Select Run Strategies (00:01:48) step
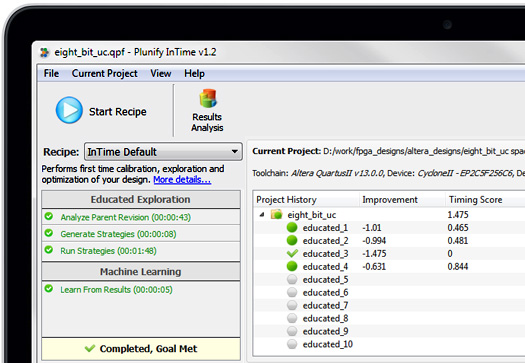Screen dimensions: 525x363 (141, 251)
